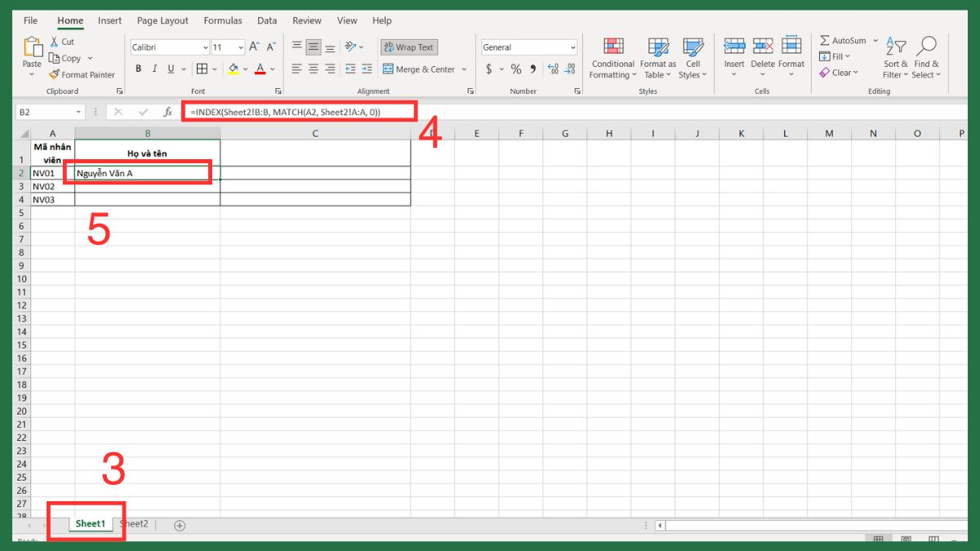Image resolution: width=980 pixels, height=551 pixels.
Task: Expand the Merge & Center arrow
Action: pyautogui.click(x=464, y=69)
